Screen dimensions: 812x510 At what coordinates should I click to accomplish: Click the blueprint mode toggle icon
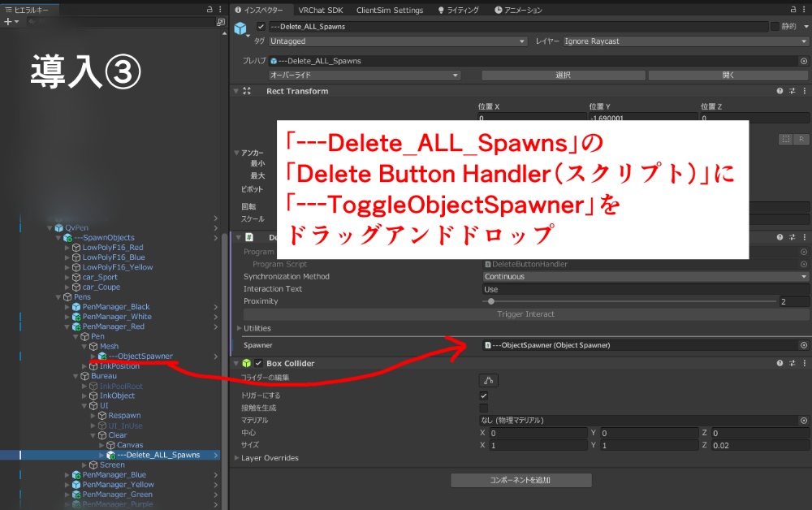[786, 140]
